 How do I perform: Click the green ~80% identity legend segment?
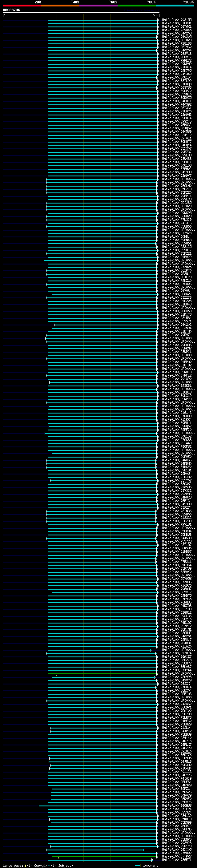tap(137, 6)
